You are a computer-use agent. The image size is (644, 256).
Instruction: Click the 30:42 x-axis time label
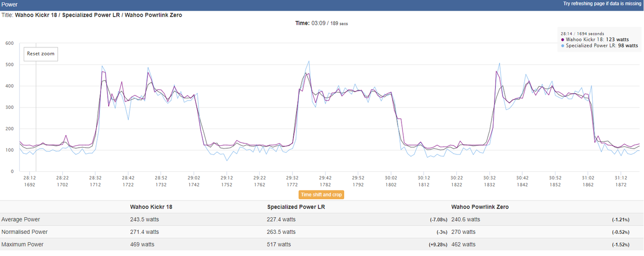point(522,178)
